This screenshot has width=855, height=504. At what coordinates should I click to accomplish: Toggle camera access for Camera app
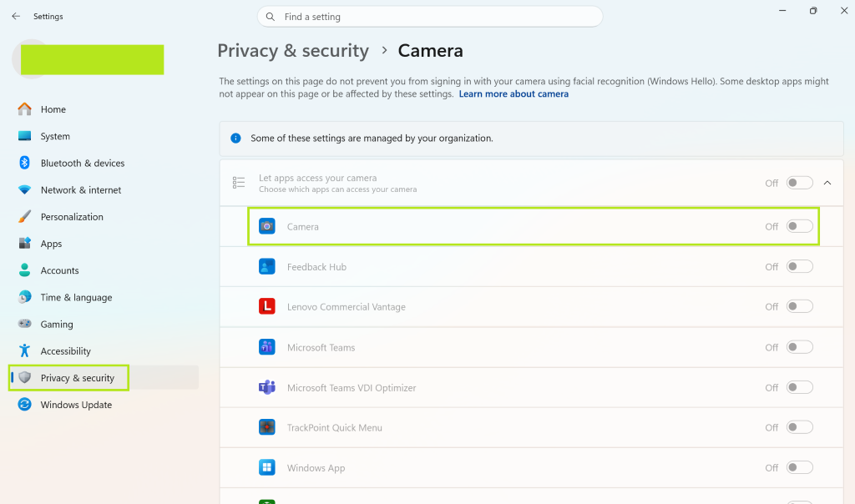tap(799, 226)
